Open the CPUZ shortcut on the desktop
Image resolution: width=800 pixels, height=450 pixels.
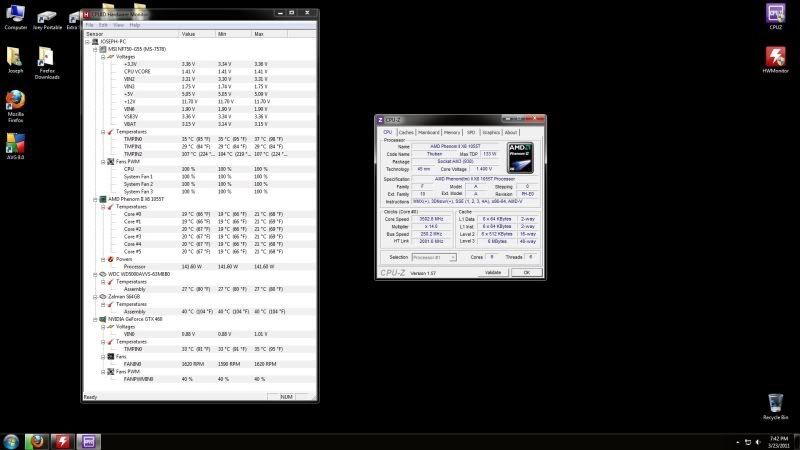tap(776, 16)
